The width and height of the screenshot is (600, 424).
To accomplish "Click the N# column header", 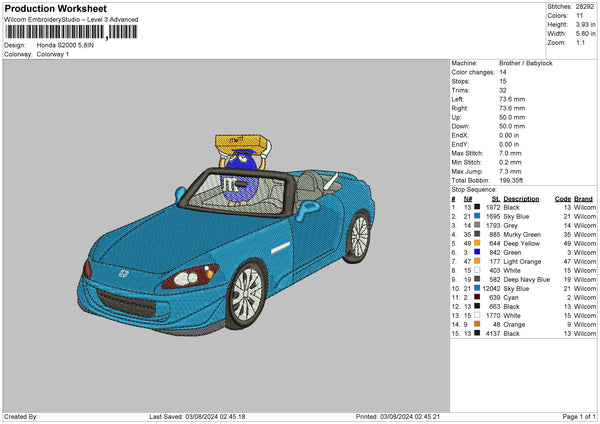I will click(468, 199).
